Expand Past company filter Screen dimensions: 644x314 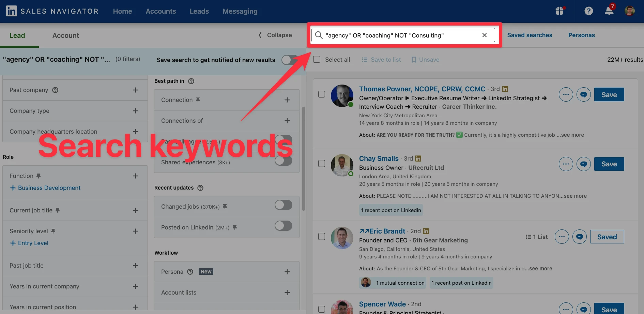(136, 90)
